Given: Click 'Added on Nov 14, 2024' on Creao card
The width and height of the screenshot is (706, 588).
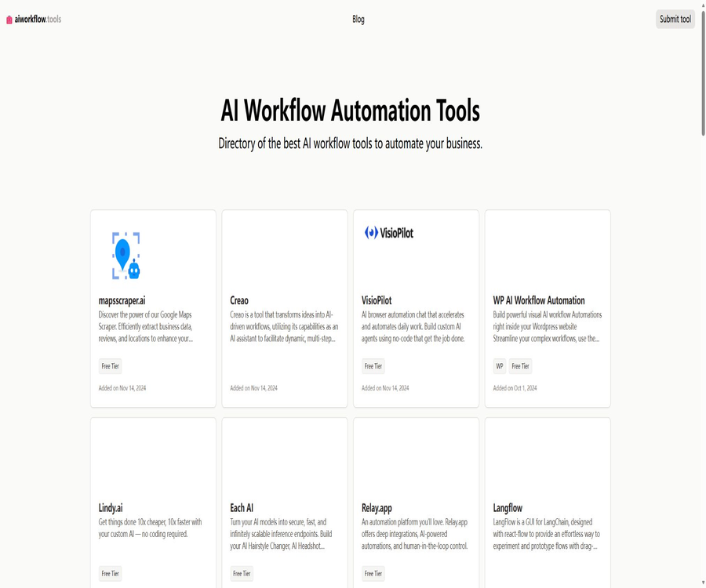Looking at the screenshot, I should pos(253,388).
